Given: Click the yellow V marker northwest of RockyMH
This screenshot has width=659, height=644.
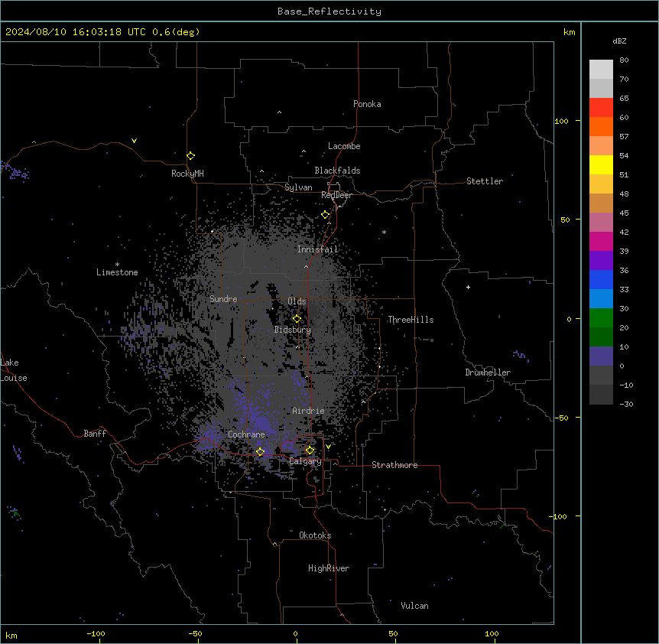Looking at the screenshot, I should (x=134, y=141).
